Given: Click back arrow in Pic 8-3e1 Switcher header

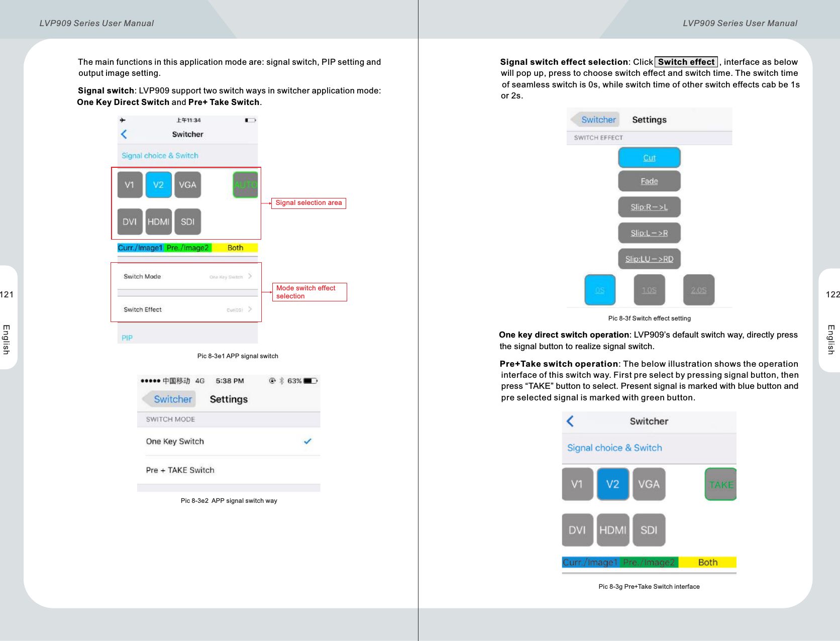Looking at the screenshot, I should click(x=124, y=134).
